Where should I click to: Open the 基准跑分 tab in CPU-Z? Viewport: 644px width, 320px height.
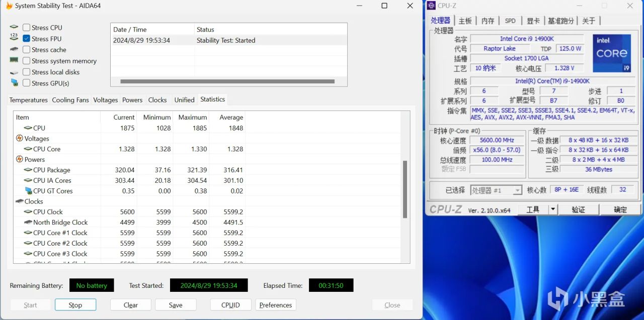[561, 21]
